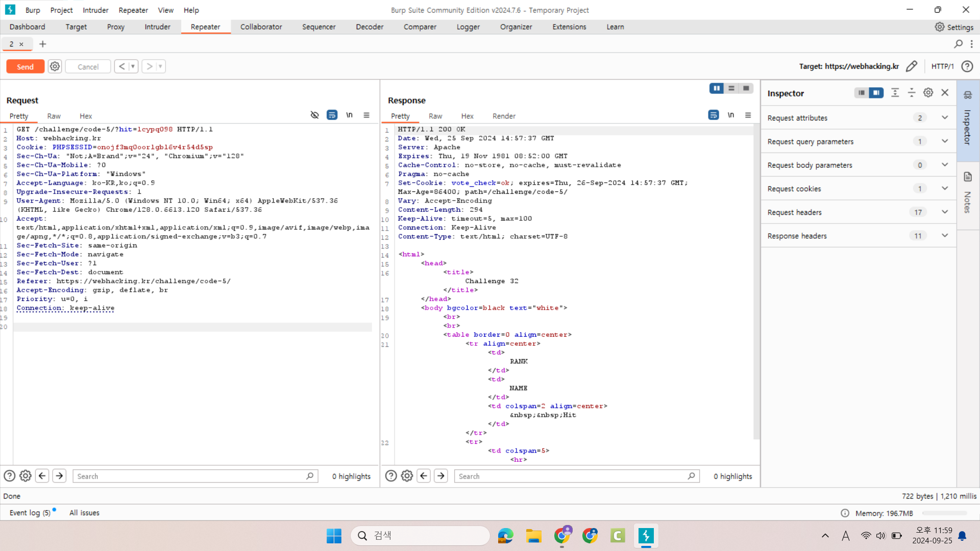Click the orange Send button
The image size is (980, 551).
[x=25, y=66]
